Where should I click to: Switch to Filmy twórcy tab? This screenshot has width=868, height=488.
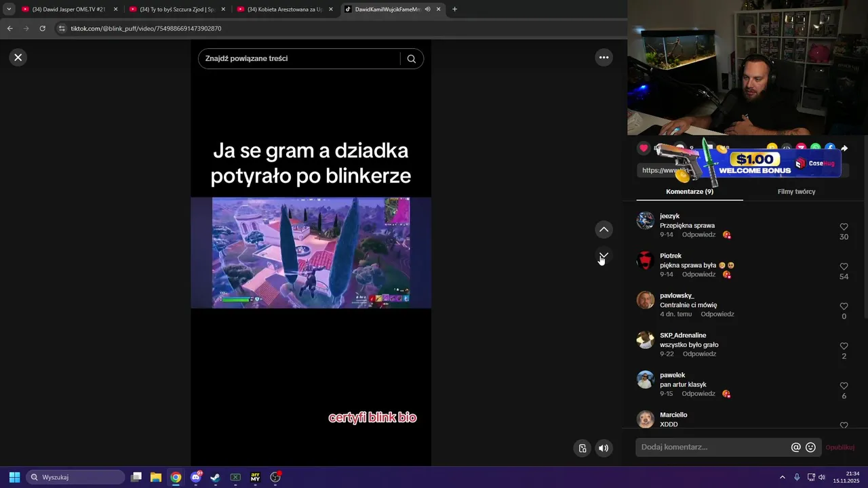796,192
